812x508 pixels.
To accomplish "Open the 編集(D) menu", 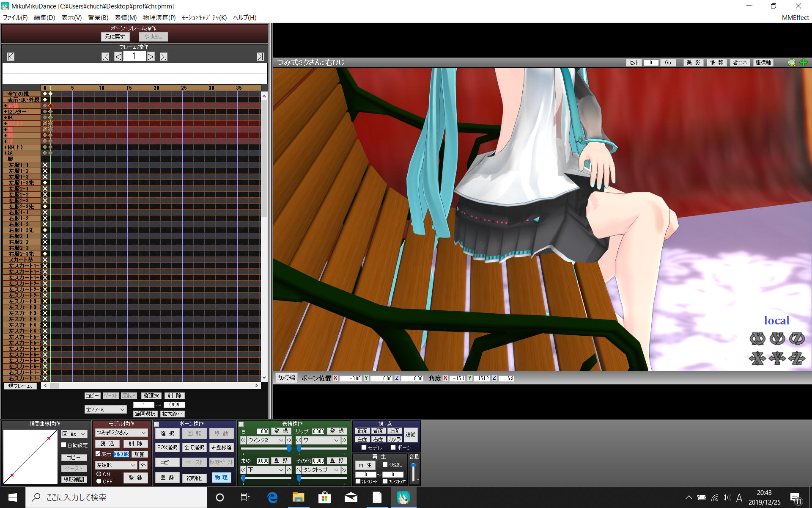I will pyautogui.click(x=44, y=18).
